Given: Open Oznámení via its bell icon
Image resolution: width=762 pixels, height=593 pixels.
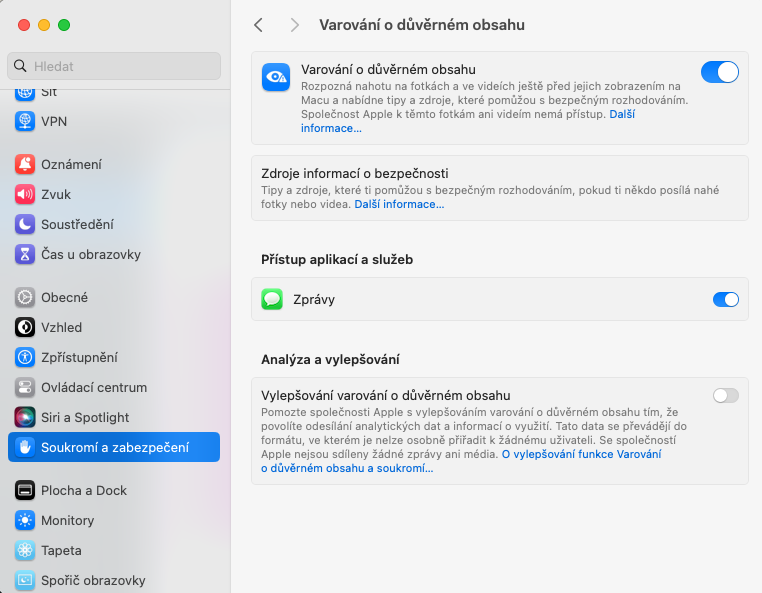Looking at the screenshot, I should click(25, 164).
